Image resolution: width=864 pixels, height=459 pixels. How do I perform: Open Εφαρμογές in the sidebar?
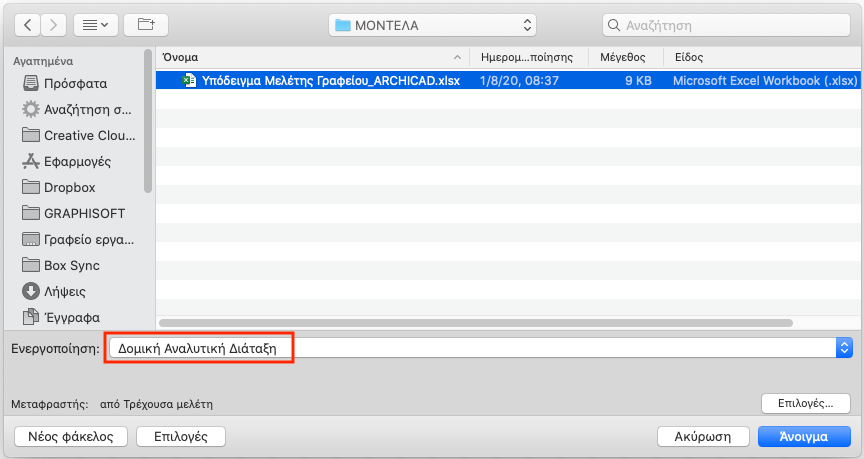pyautogui.click(x=77, y=161)
